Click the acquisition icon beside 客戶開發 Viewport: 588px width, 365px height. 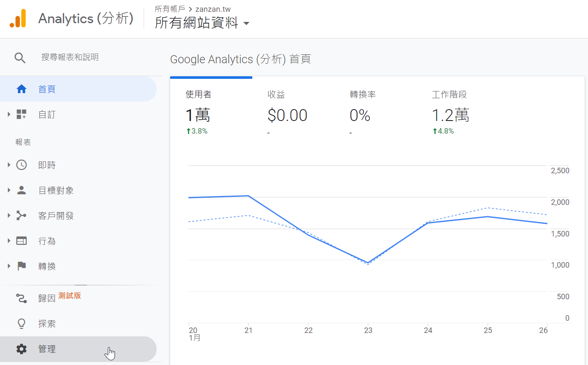[x=21, y=215]
